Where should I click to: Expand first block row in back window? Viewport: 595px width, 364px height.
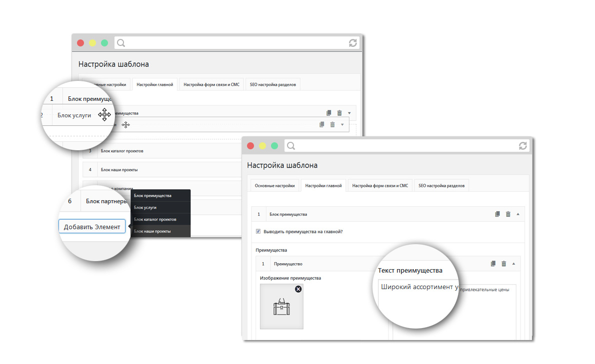pos(349,113)
